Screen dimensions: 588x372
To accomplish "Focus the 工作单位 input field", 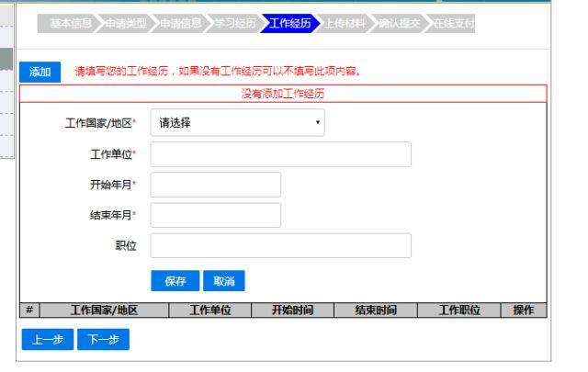I will coord(280,154).
